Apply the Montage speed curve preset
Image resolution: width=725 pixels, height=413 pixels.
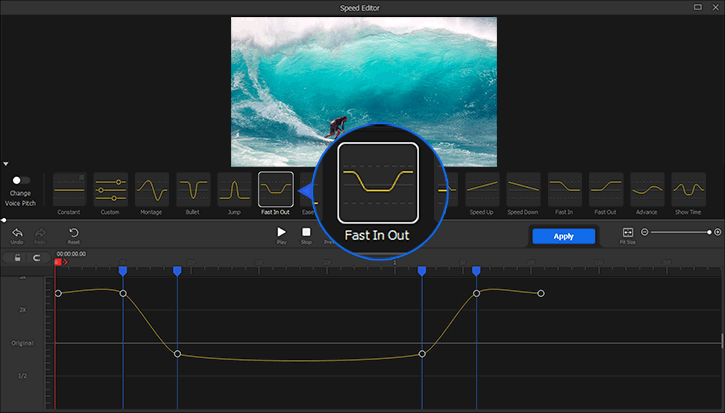pyautogui.click(x=152, y=189)
